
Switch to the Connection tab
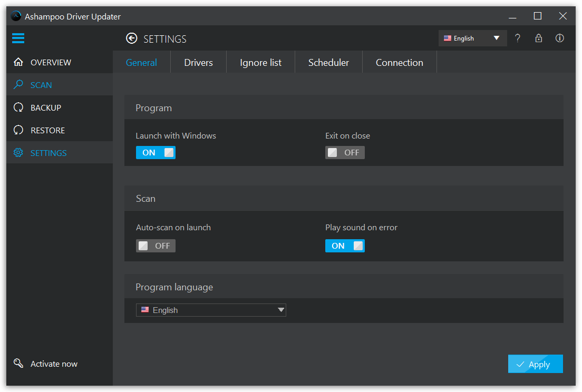pos(399,62)
